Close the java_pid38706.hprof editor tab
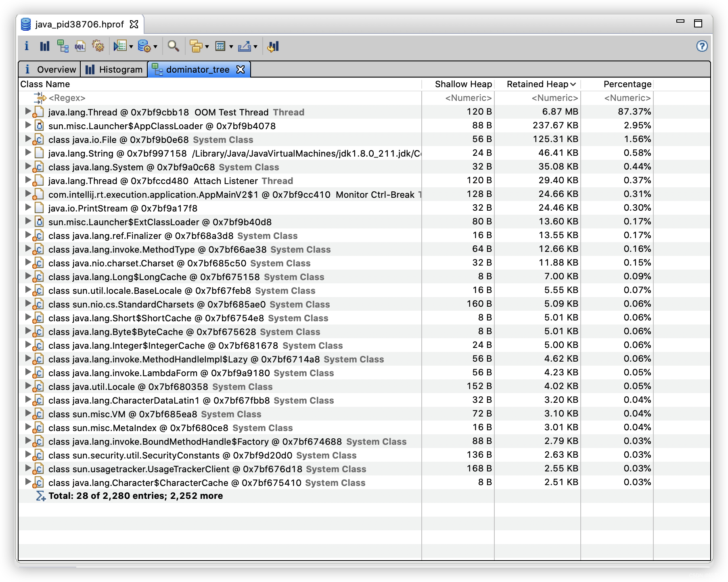The height and width of the screenshot is (582, 728). click(x=134, y=24)
